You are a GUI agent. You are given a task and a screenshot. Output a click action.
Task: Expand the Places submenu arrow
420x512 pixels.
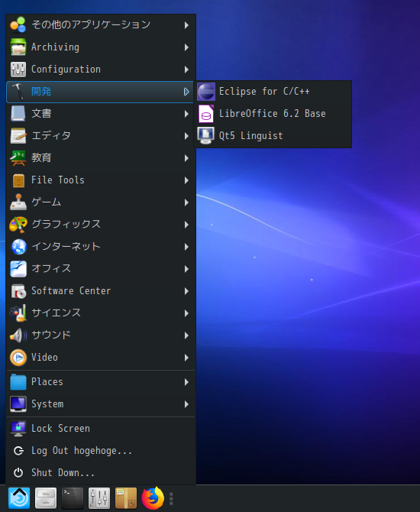[186, 382]
